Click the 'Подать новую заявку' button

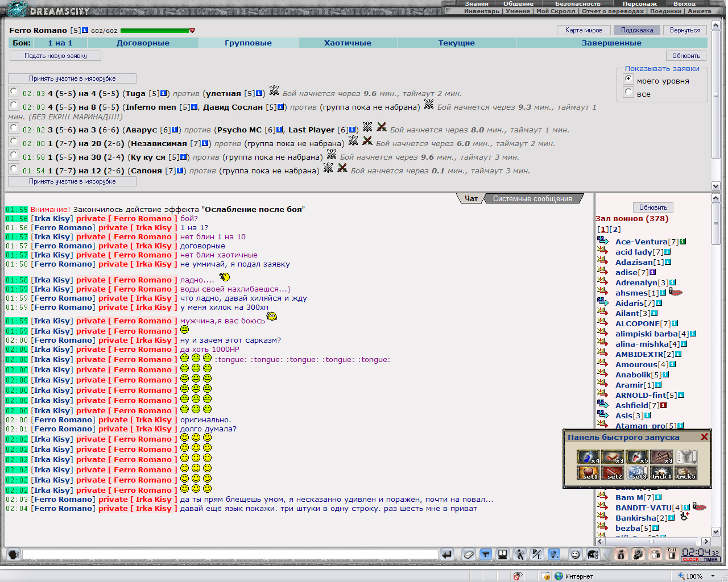click(x=56, y=56)
